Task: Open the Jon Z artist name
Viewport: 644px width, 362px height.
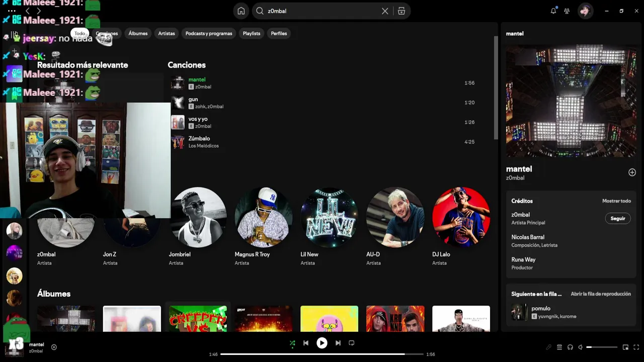Action: point(110,254)
